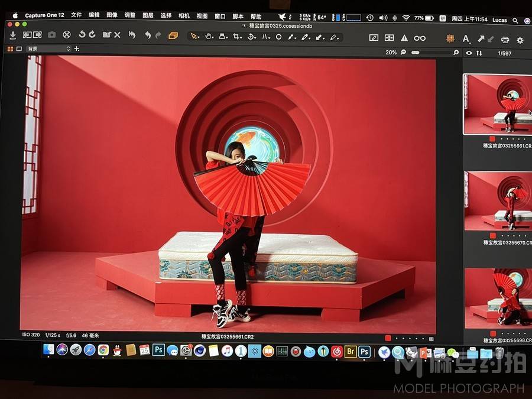
Task: Toggle the orange Edit Selected Variants icon
Action: 173,35
